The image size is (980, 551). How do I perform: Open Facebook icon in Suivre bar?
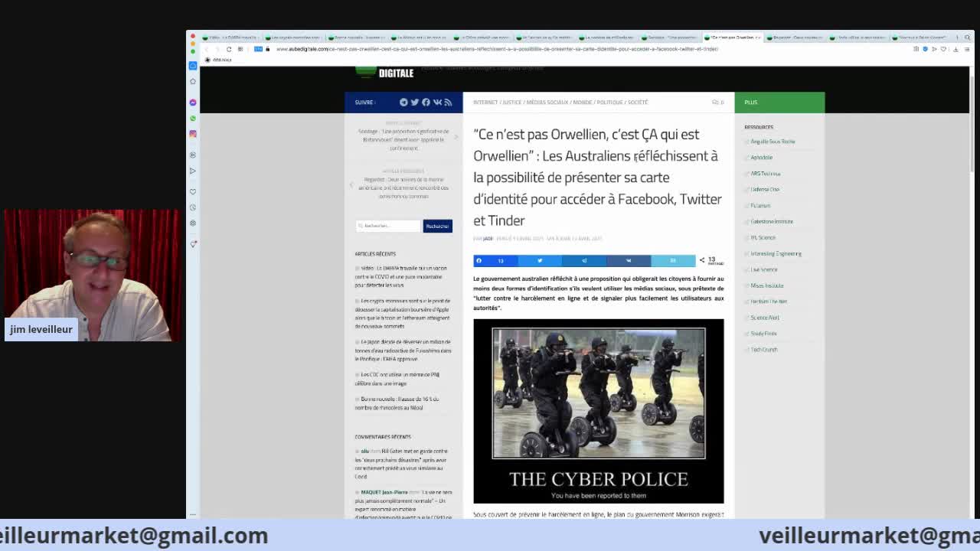point(426,102)
